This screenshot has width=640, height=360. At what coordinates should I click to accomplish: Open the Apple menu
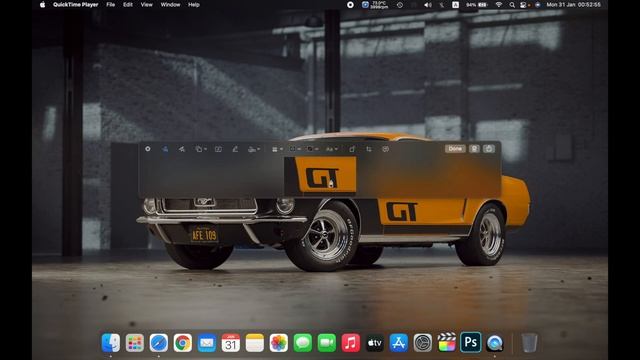(x=42, y=5)
